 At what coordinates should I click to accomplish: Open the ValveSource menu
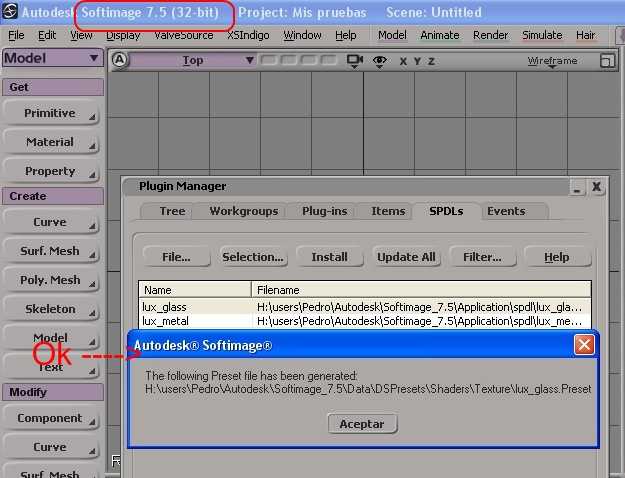pyautogui.click(x=184, y=35)
